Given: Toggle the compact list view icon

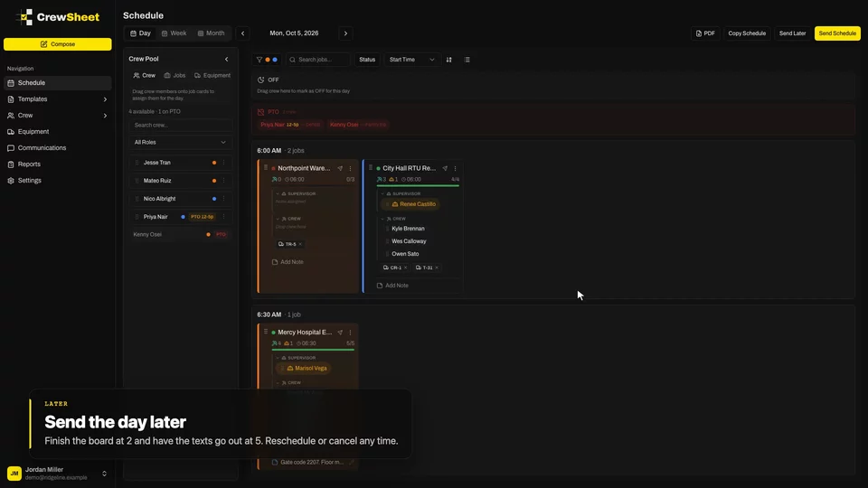Looking at the screenshot, I should 467,60.
